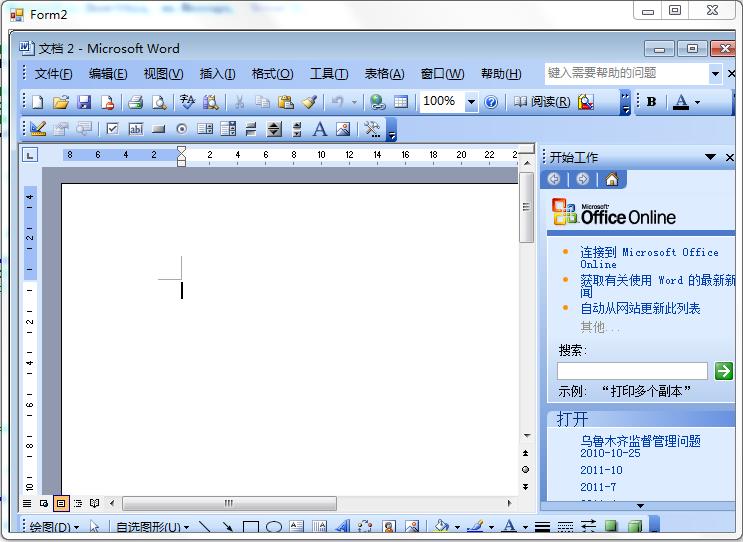Click the Cut scissors icon

[x=240, y=102]
